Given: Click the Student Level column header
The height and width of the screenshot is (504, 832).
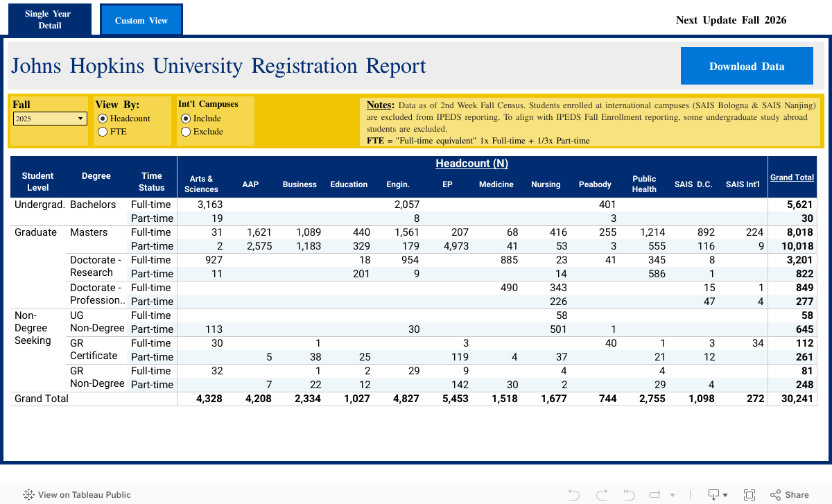Looking at the screenshot, I should (x=37, y=182).
